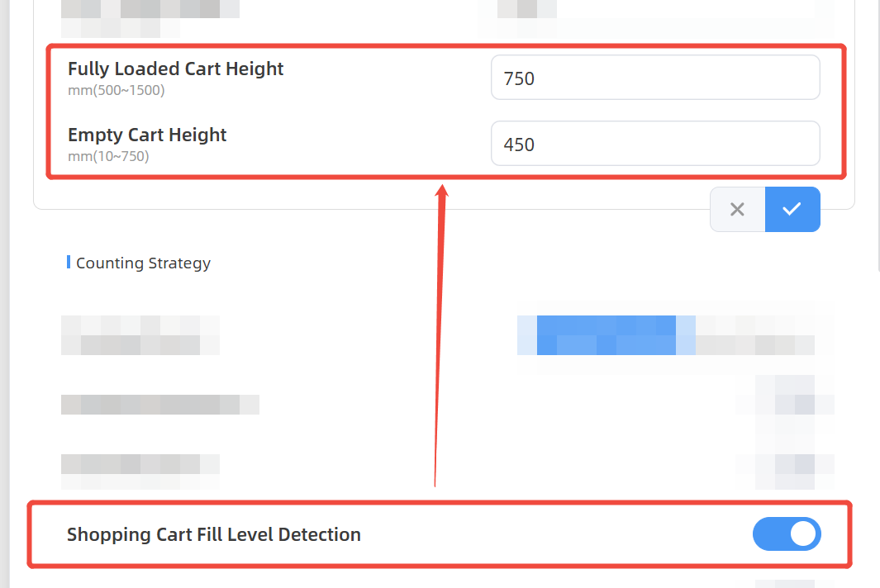The width and height of the screenshot is (880, 588).
Task: Click the mm(500~1500) range hint
Action: tap(116, 90)
